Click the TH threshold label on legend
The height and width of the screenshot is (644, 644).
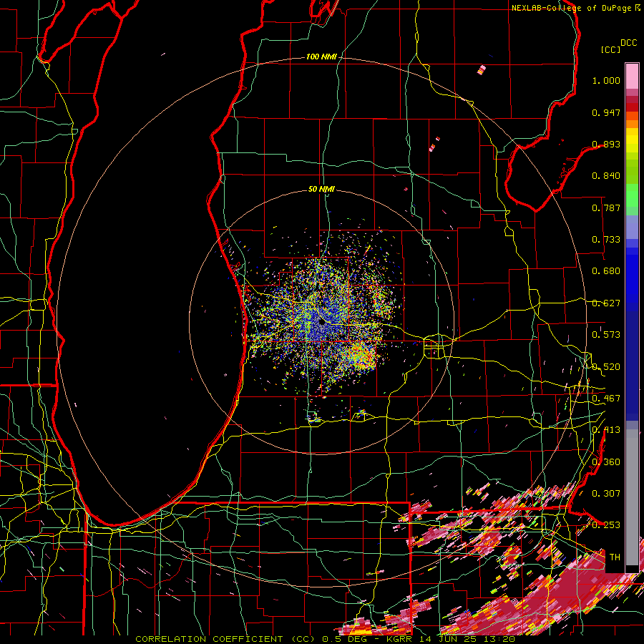(x=615, y=557)
